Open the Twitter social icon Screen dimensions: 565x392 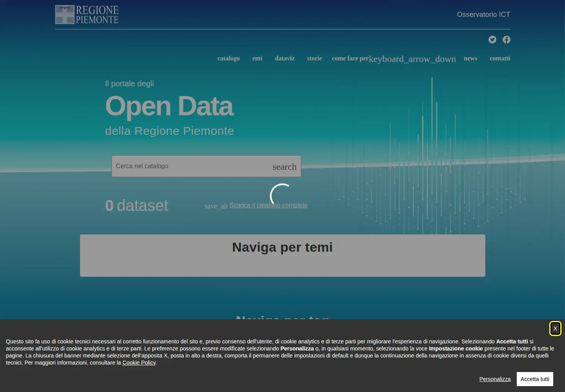[492, 40]
